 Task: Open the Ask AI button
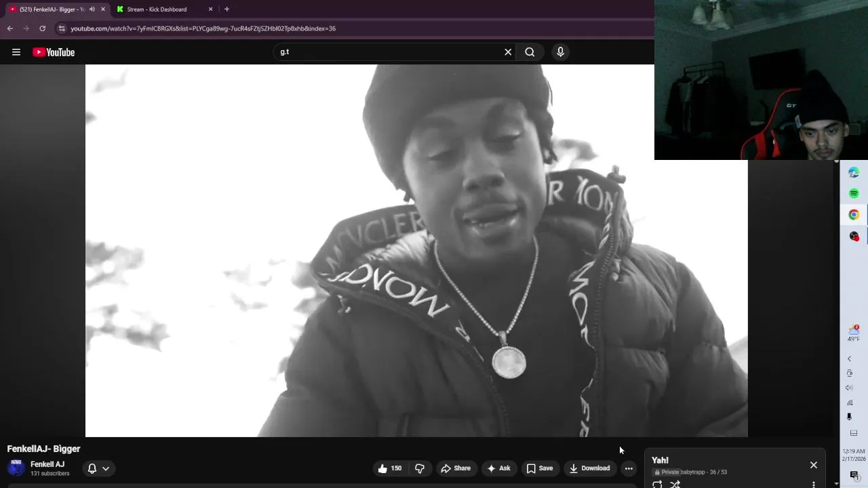click(498, 468)
